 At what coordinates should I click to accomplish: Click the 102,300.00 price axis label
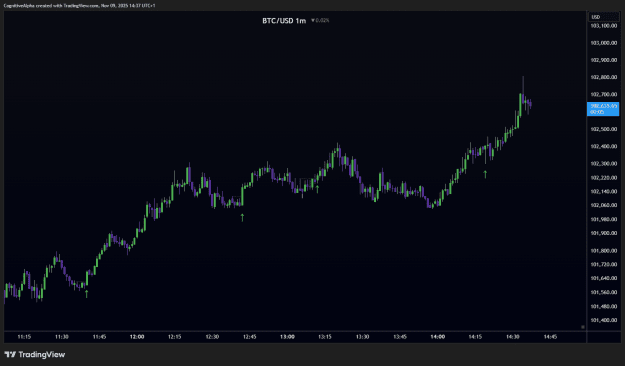(603, 163)
